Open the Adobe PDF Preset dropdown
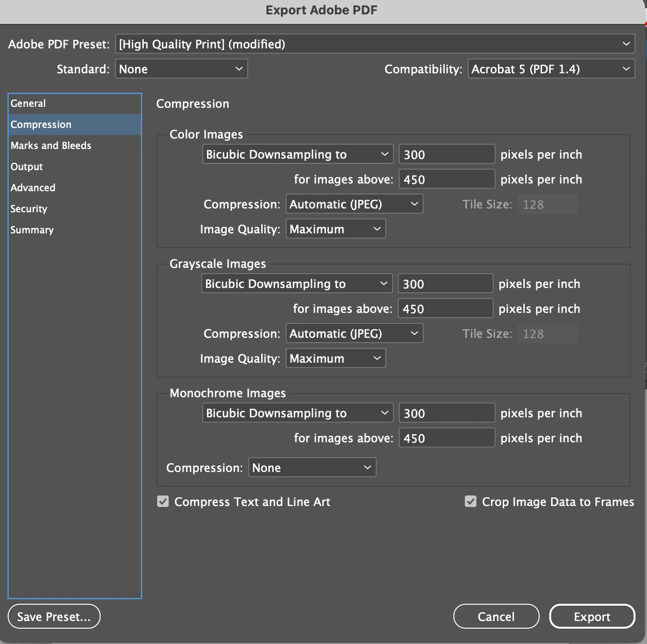Image resolution: width=647 pixels, height=644 pixels. click(375, 44)
